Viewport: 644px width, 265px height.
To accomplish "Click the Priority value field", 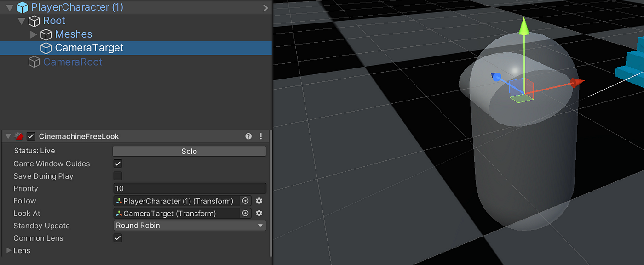I will pyautogui.click(x=190, y=188).
